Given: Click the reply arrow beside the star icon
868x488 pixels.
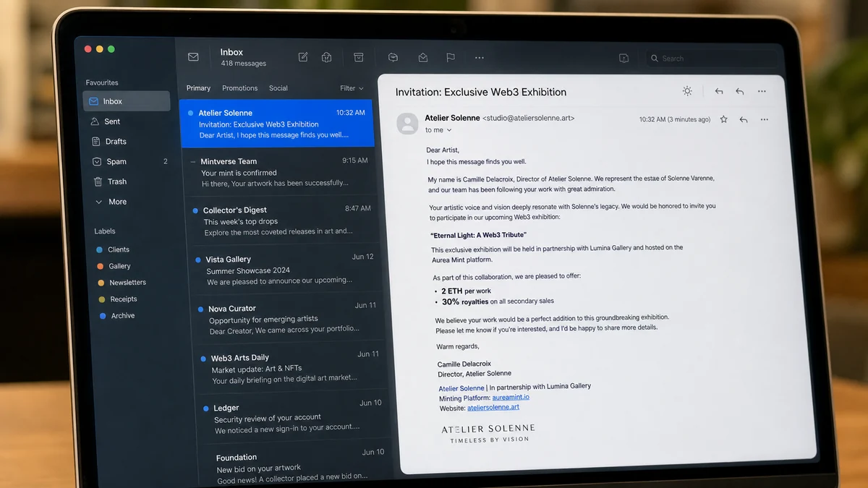Looking at the screenshot, I should coord(744,119).
